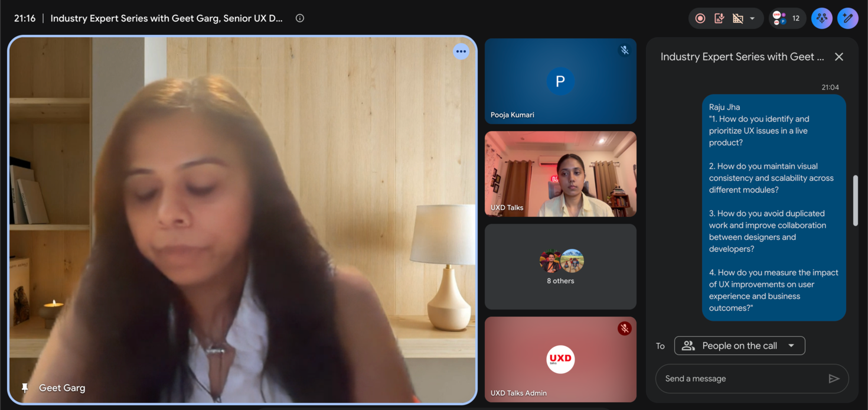
Task: Click the meeting title in top bar
Action: 167,18
